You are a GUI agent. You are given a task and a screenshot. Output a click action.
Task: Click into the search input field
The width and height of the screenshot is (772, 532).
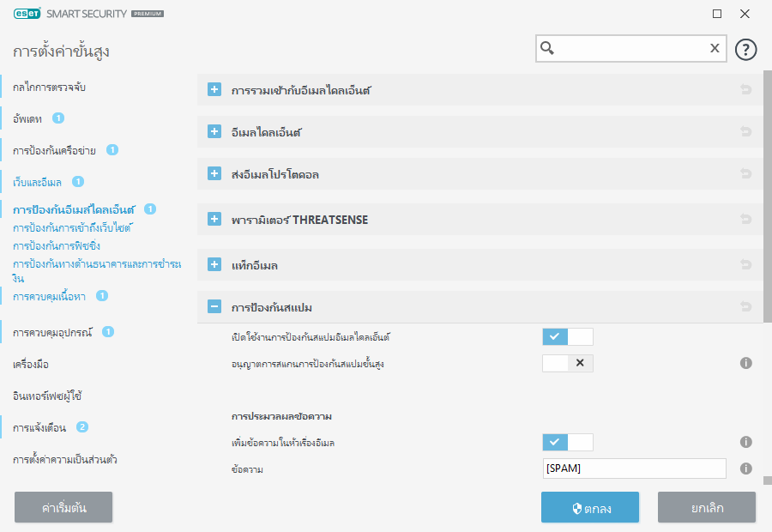(630, 48)
